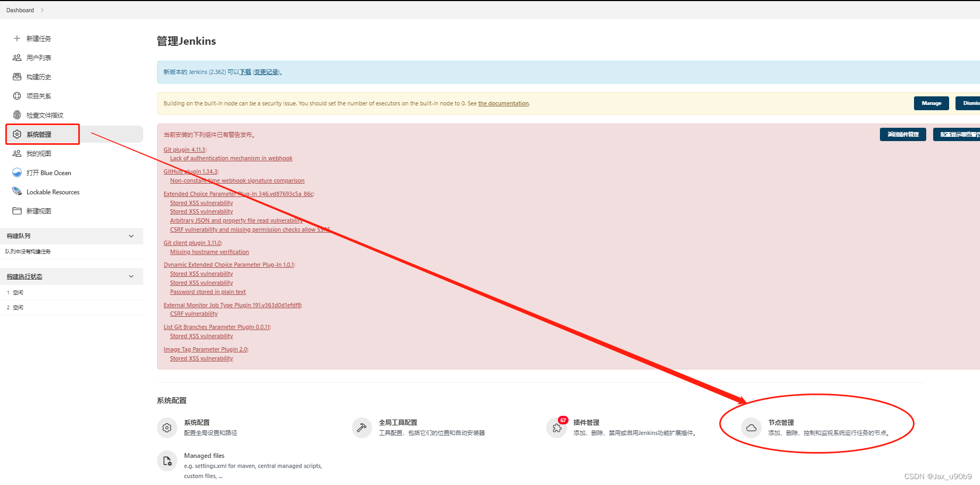
Task: Open Git client plugin 3.11.0 link
Action: pos(192,243)
